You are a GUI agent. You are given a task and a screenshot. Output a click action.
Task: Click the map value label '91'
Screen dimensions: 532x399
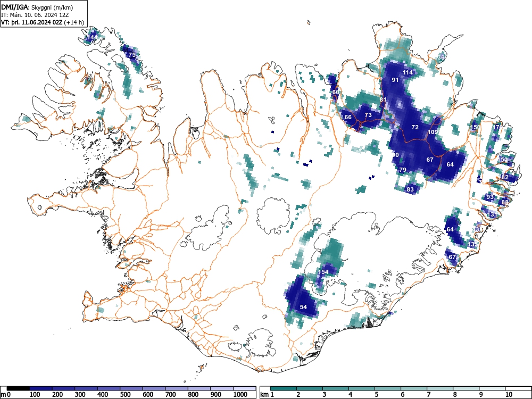[x=395, y=80]
